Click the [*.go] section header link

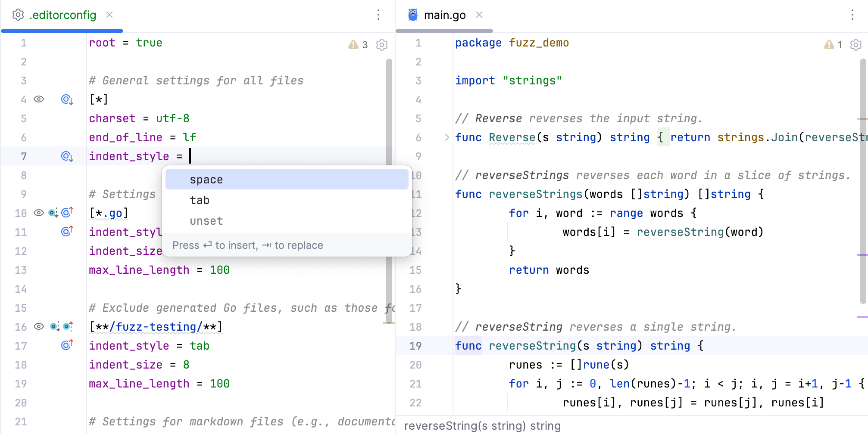pos(108,212)
